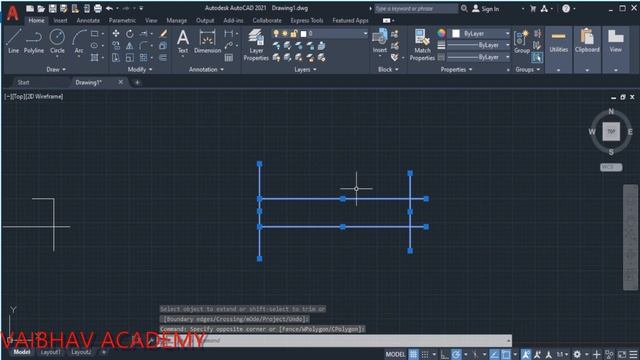Select the Line tool
Screen dimensions: 640x360
13,41
